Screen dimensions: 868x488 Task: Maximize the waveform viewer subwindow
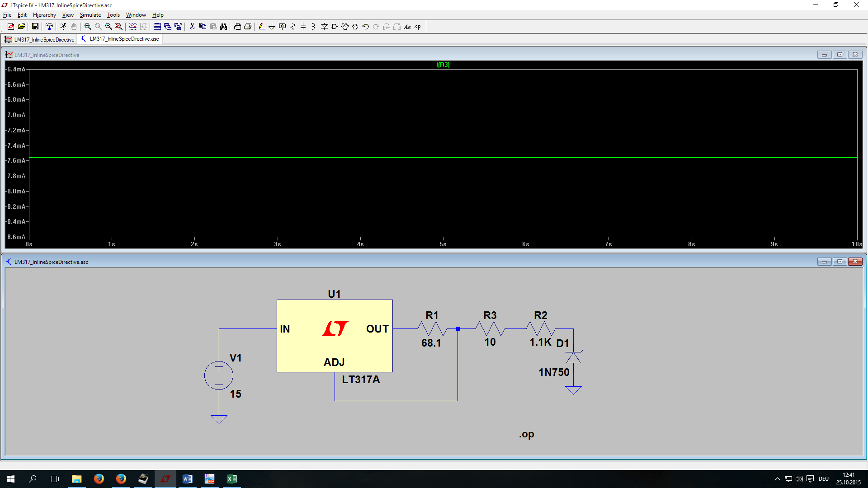(x=840, y=55)
